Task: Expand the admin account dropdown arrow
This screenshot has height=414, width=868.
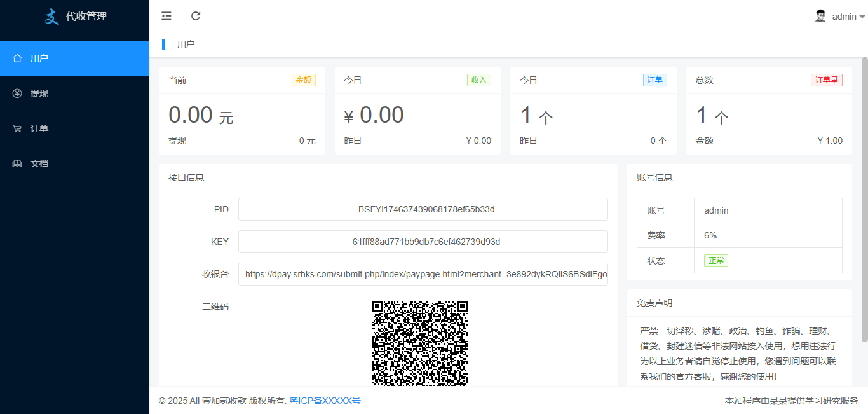Action: (x=862, y=17)
